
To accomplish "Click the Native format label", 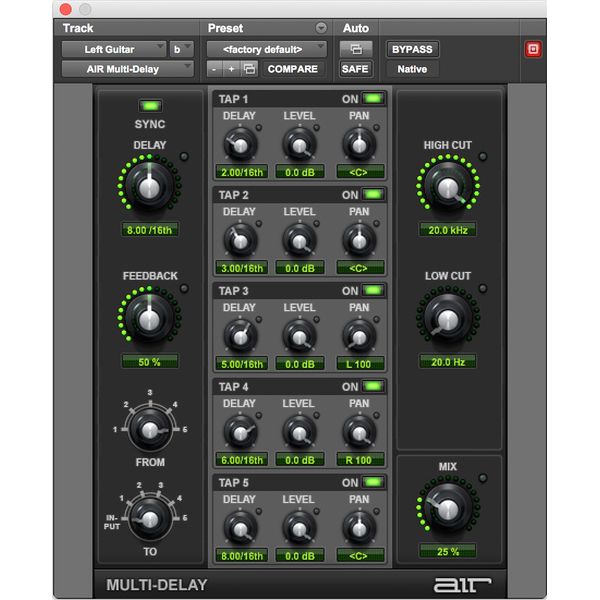I will 412,69.
